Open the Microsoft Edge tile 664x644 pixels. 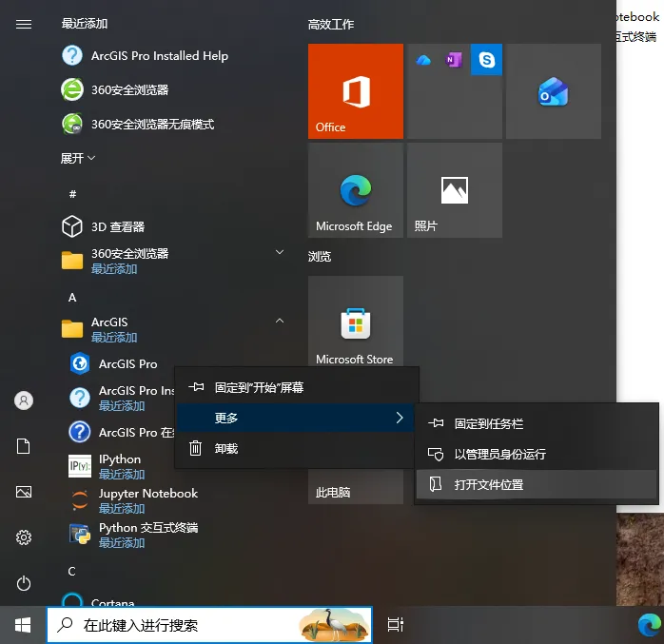pyautogui.click(x=356, y=190)
